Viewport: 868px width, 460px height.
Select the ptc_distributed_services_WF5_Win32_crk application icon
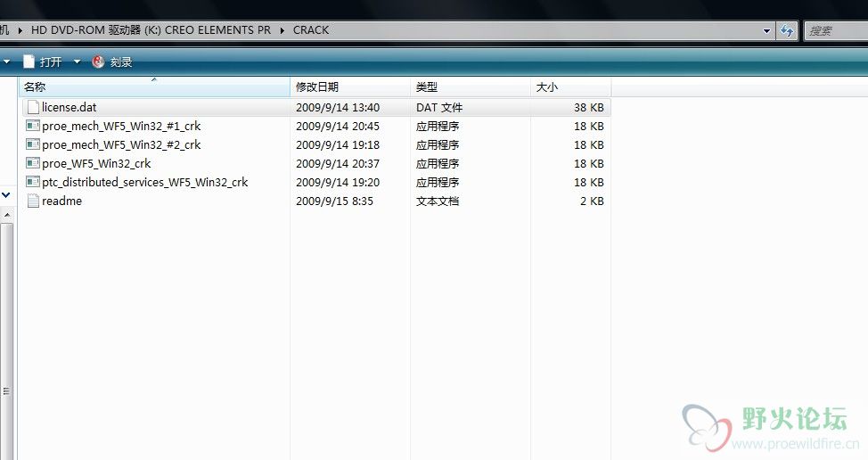33,182
